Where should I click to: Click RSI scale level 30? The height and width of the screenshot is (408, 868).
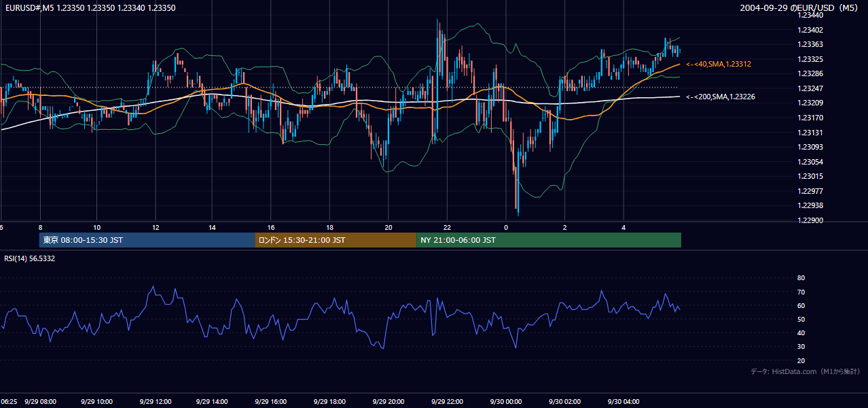pos(801,347)
